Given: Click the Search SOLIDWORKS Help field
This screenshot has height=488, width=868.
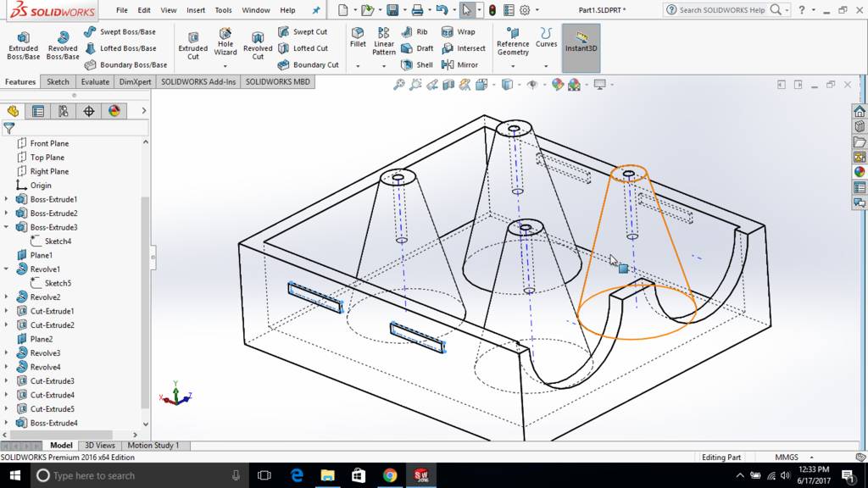Looking at the screenshot, I should pos(722,10).
